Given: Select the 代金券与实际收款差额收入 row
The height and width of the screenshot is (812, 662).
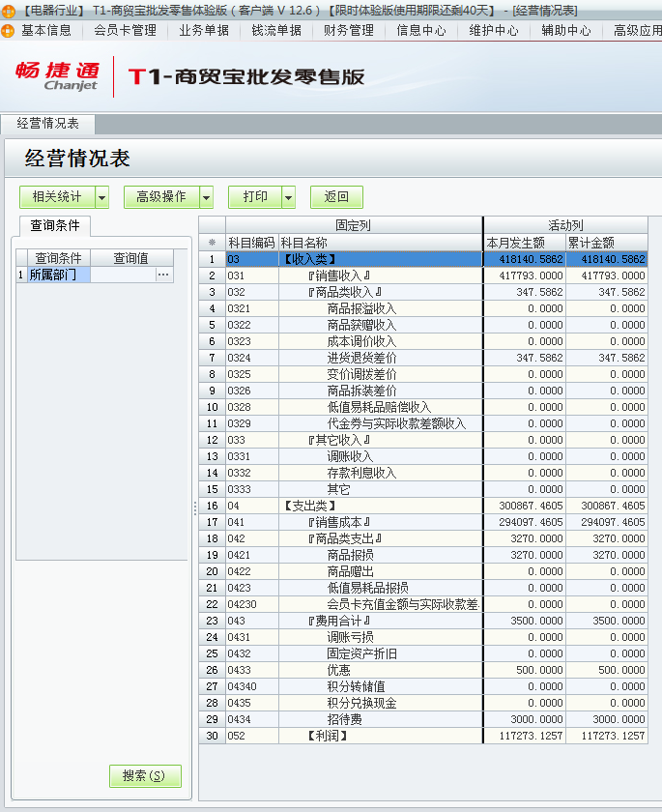Looking at the screenshot, I should (x=423, y=423).
